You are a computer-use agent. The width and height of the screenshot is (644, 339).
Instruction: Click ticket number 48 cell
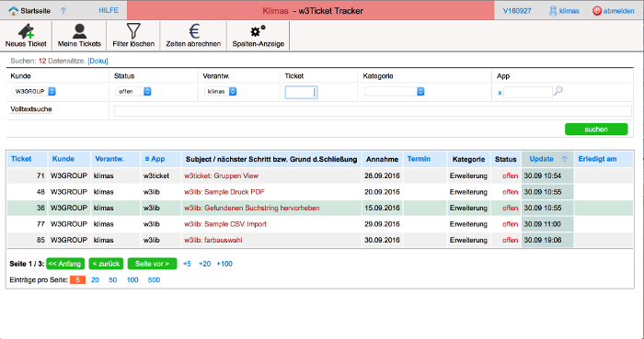click(28, 192)
